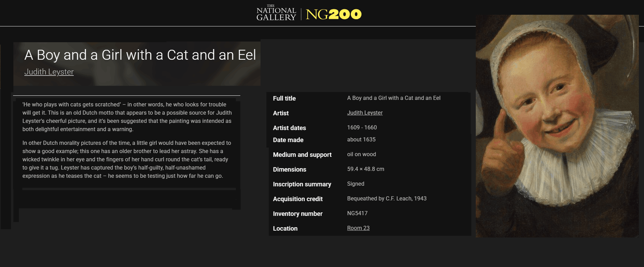The image size is (644, 267).
Task: Select the inventory number 'NG5417'
Action: (357, 213)
